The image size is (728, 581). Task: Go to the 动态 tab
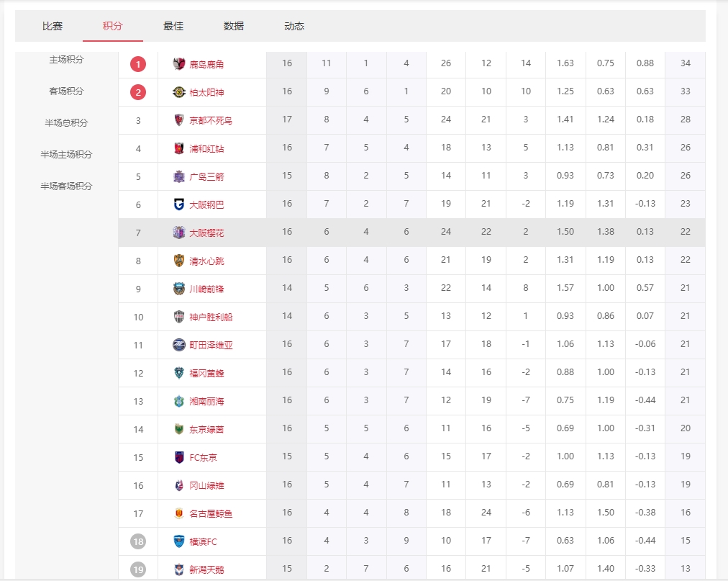(x=294, y=26)
